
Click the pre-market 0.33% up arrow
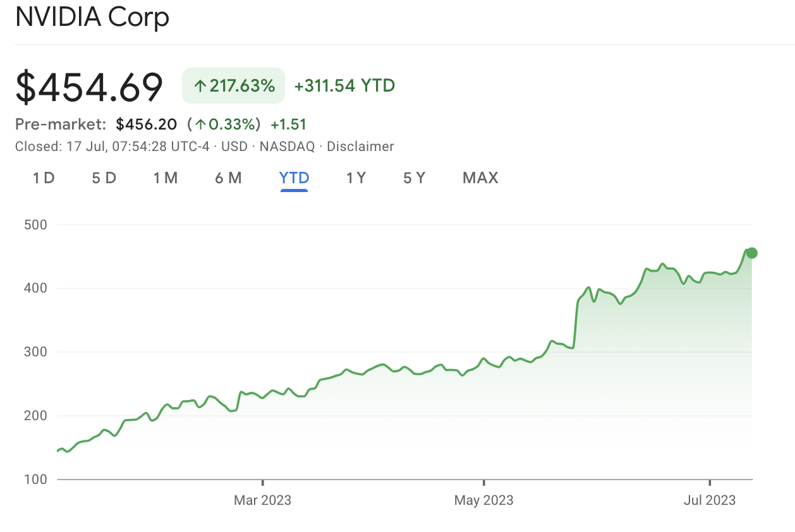(x=201, y=124)
